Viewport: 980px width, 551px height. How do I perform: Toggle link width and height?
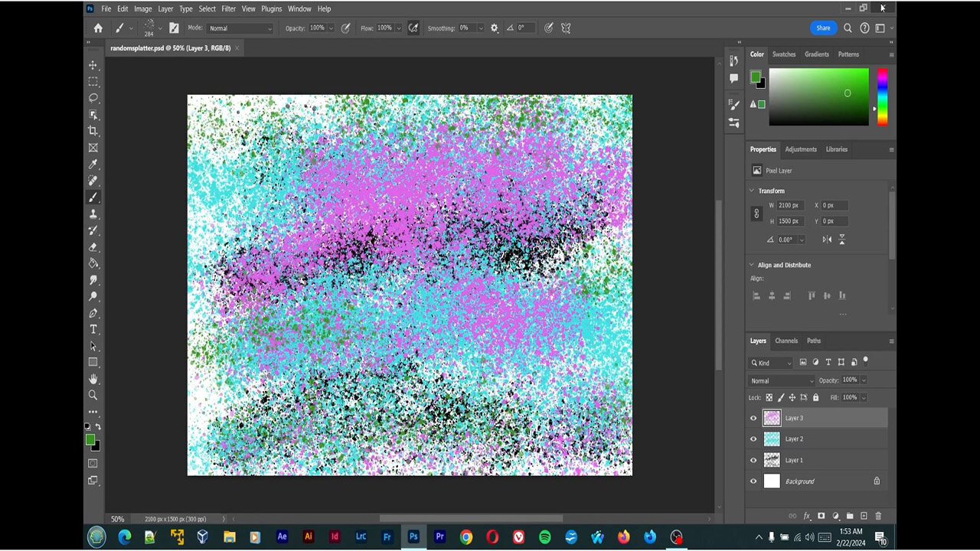(x=756, y=214)
